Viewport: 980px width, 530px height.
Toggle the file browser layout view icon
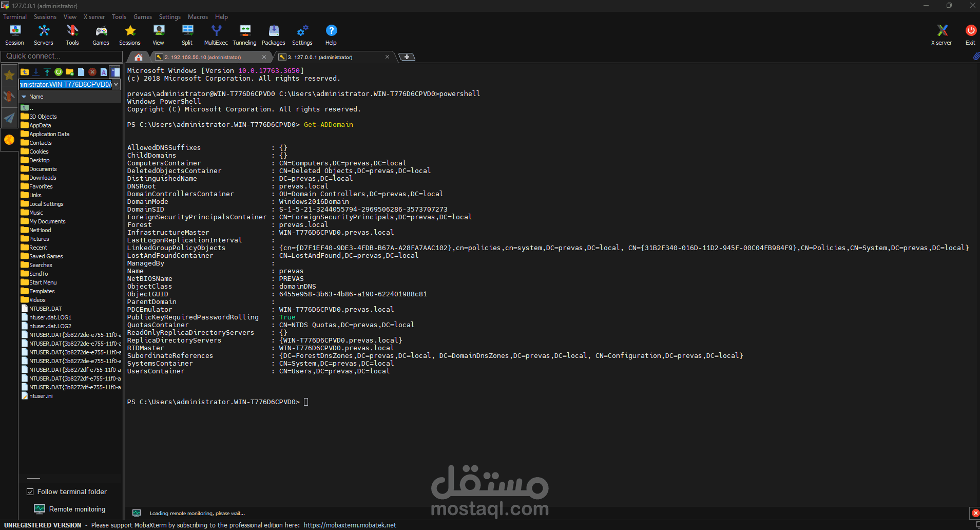coord(115,72)
